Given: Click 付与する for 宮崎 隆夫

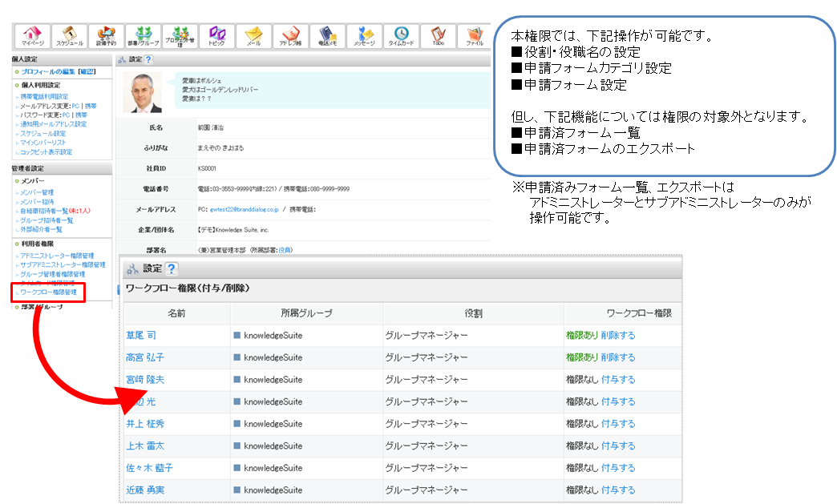Looking at the screenshot, I should pos(617,379).
